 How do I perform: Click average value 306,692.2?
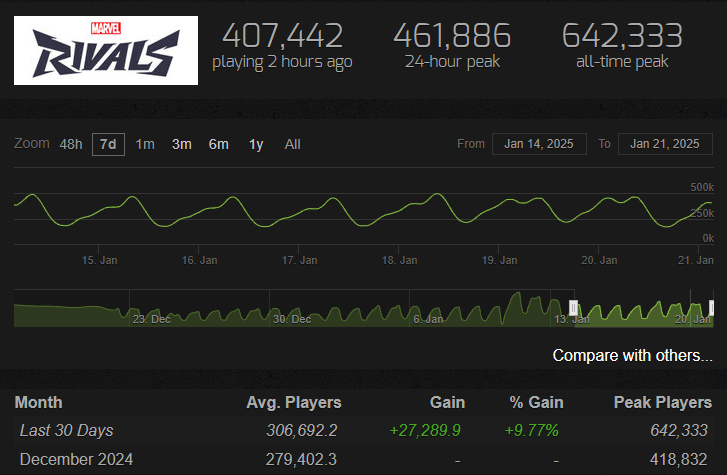pyautogui.click(x=302, y=430)
